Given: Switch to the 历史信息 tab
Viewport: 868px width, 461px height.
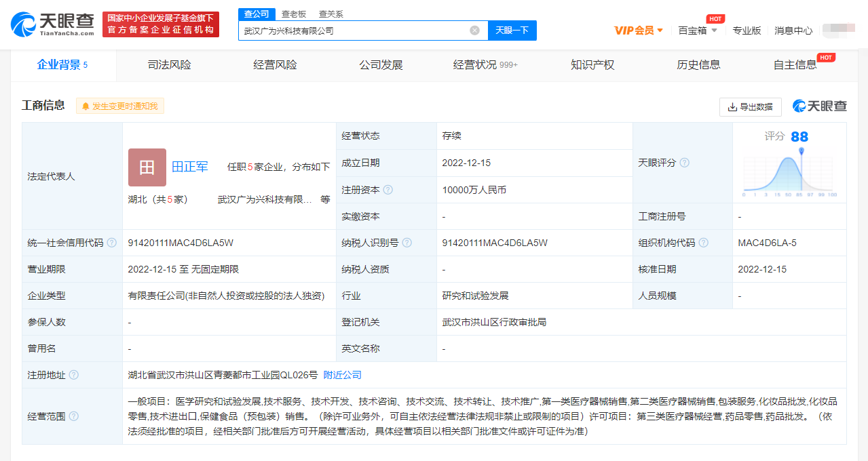Looking at the screenshot, I should (x=698, y=65).
